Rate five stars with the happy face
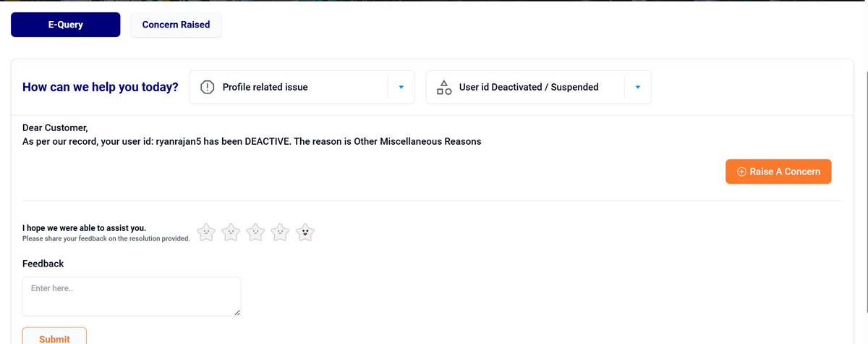868x344 pixels. click(x=305, y=232)
